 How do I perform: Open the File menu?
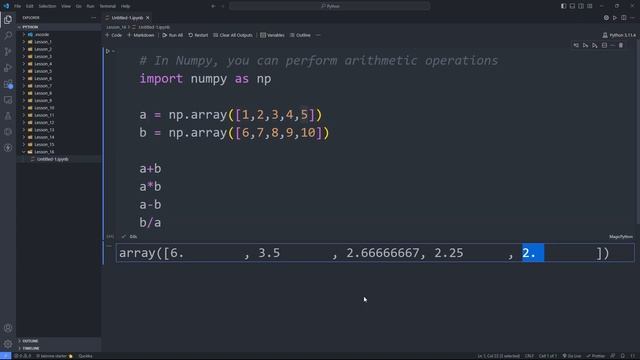click(18, 6)
